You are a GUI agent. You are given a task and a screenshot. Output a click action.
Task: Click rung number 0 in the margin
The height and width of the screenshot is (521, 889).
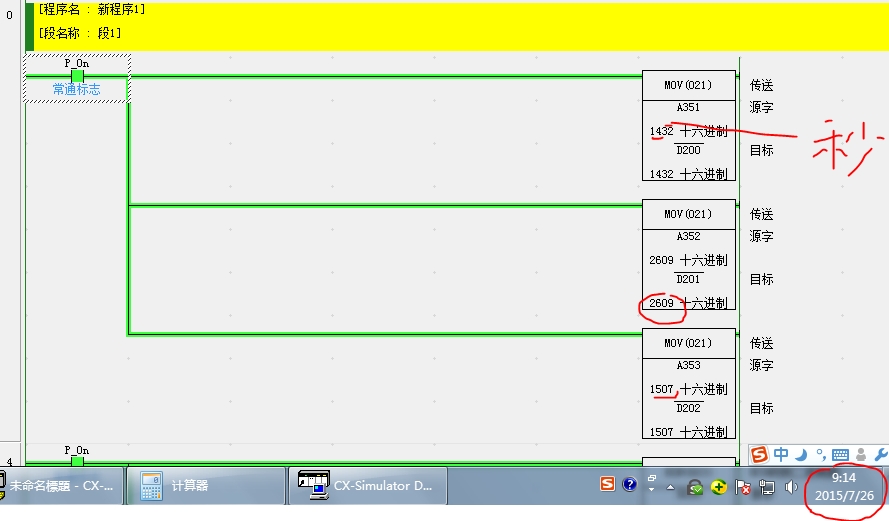click(9, 15)
